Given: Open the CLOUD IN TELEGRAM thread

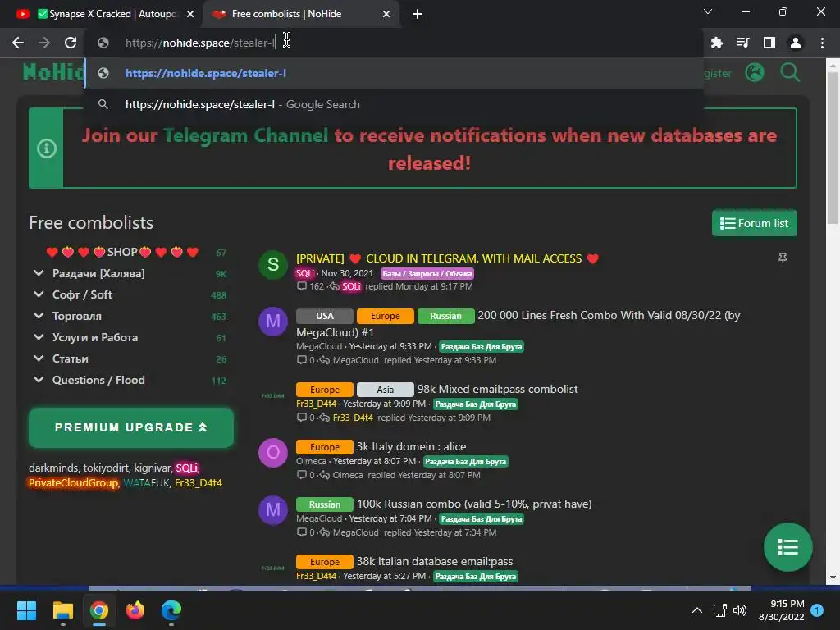Looking at the screenshot, I should pos(447,258).
